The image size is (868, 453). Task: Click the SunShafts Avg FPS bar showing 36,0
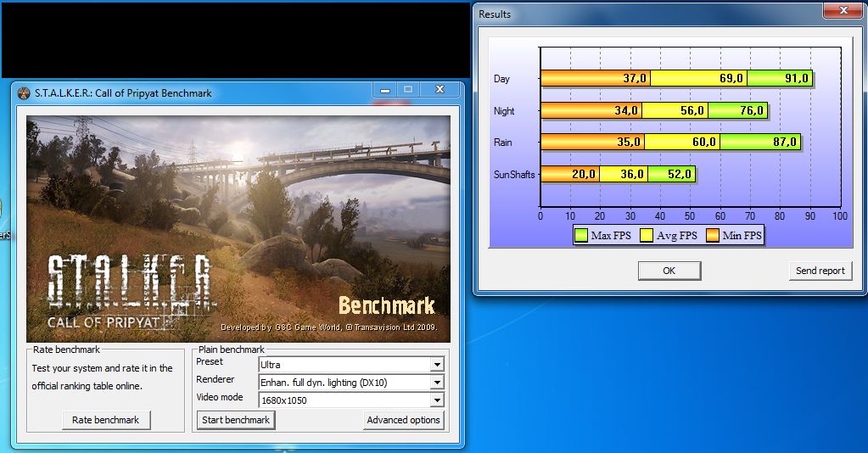(x=624, y=174)
